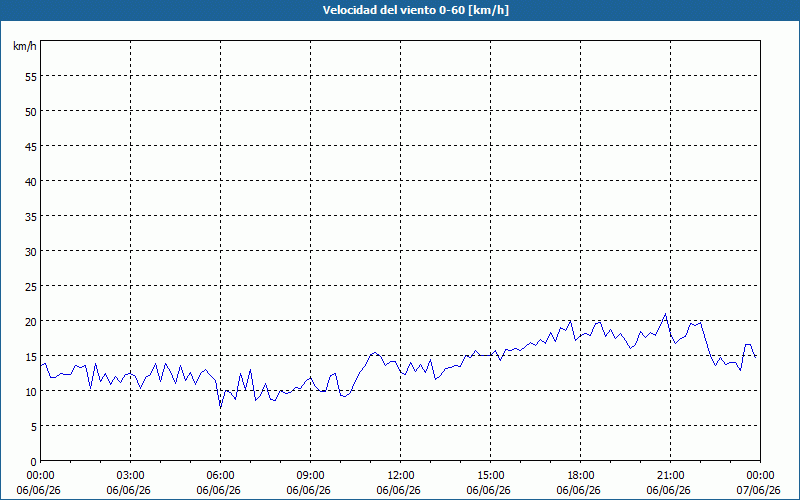Click the "km/h" unit label on the y-axis
The height and width of the screenshot is (500, 800).
(24, 46)
